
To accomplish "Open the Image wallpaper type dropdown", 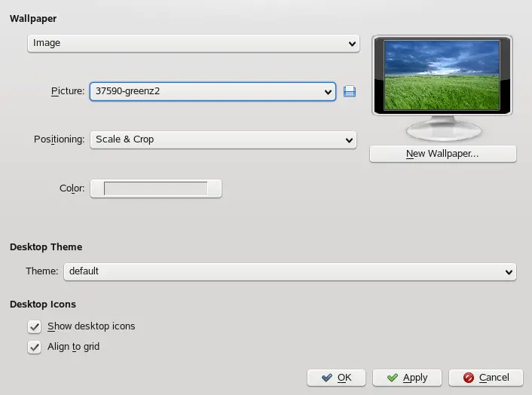I will (x=193, y=44).
